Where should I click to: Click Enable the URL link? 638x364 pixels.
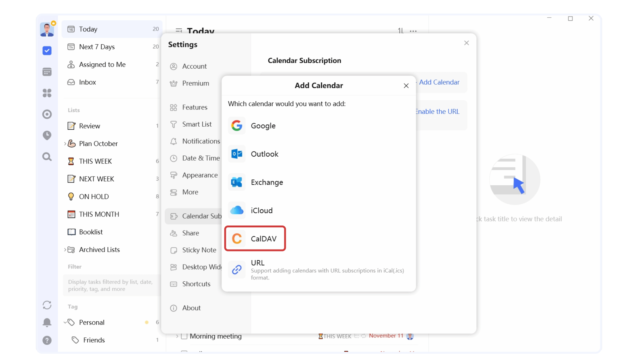(437, 112)
